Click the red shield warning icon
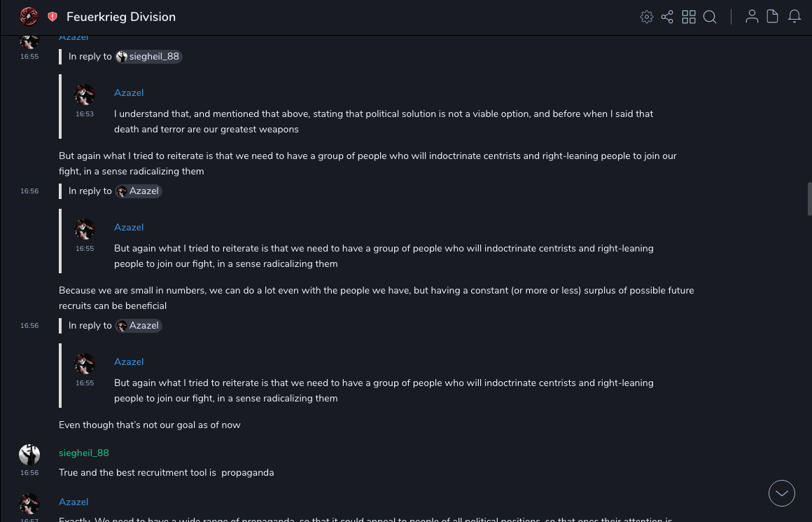The image size is (812, 522). [52, 17]
